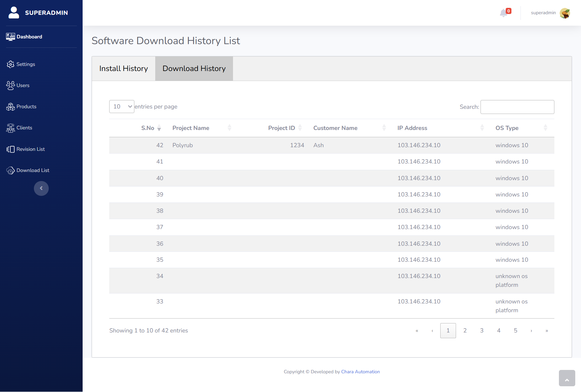581x392 pixels.
Task: Open notifications bell icon
Action: click(x=504, y=13)
